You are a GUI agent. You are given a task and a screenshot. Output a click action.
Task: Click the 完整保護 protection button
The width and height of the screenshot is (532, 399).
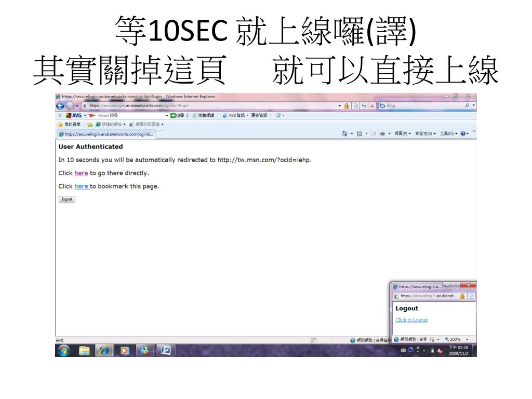click(203, 115)
